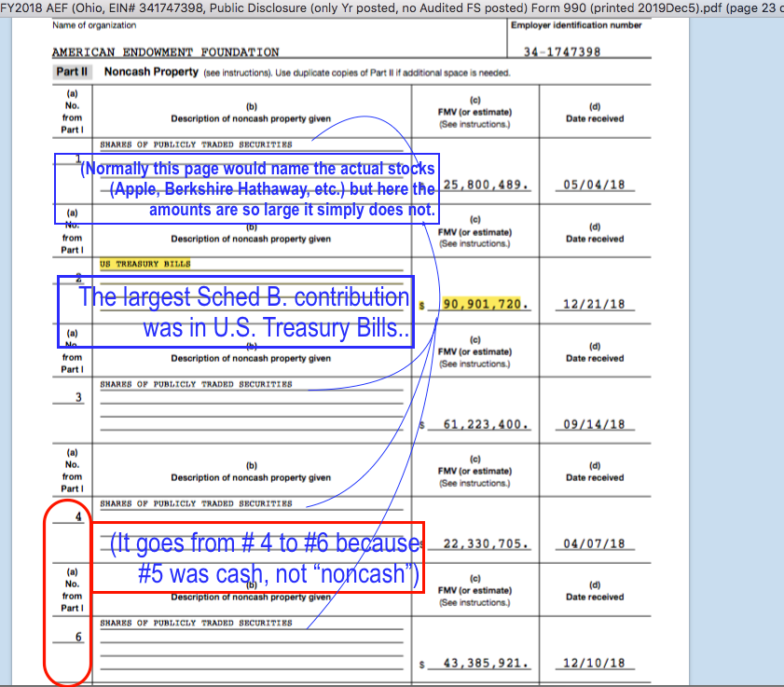
Task: Click the employer identification number 34-1747398
Action: 563,53
